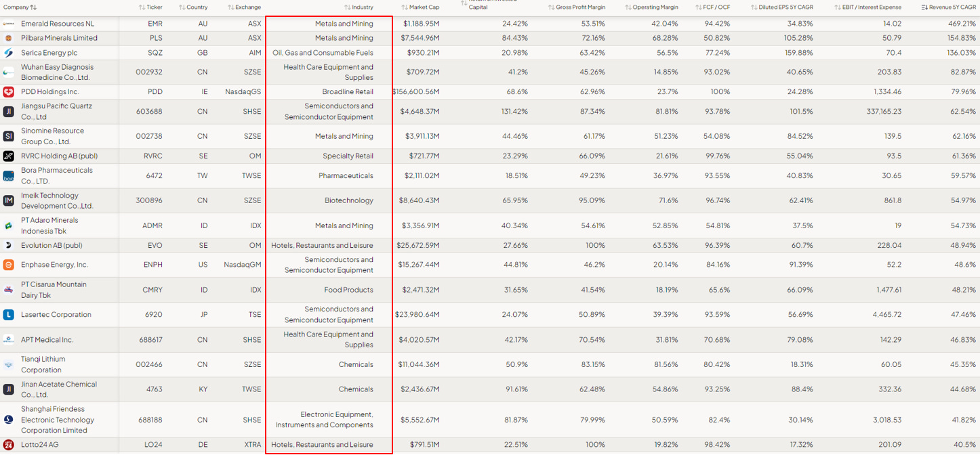
Task: Sort table by Ticker column header
Action: [150, 7]
